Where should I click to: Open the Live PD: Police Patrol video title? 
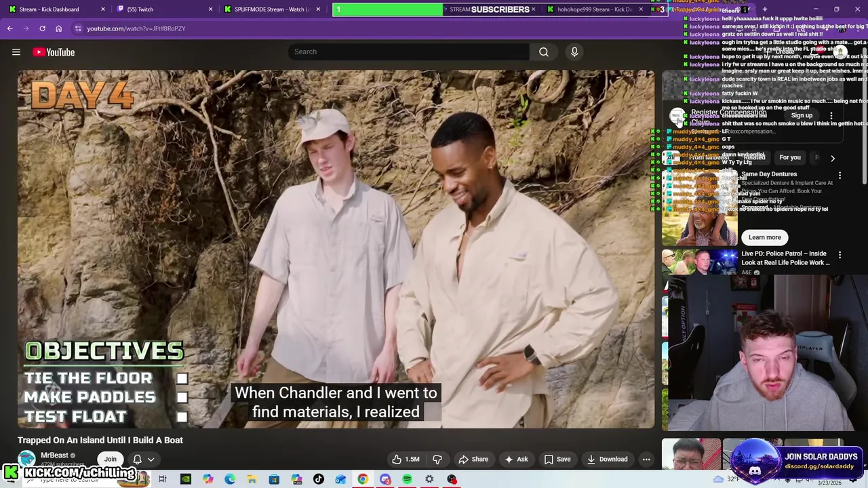click(785, 258)
